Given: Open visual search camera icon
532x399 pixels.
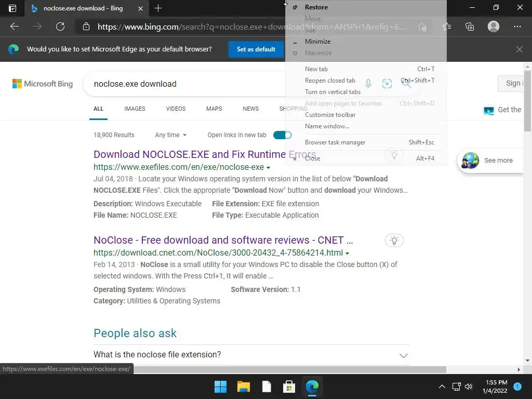Looking at the screenshot, I should [x=387, y=83].
